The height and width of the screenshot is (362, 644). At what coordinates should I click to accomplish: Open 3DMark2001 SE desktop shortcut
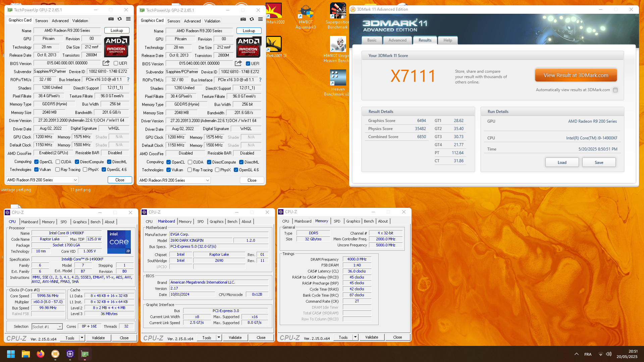click(274, 47)
